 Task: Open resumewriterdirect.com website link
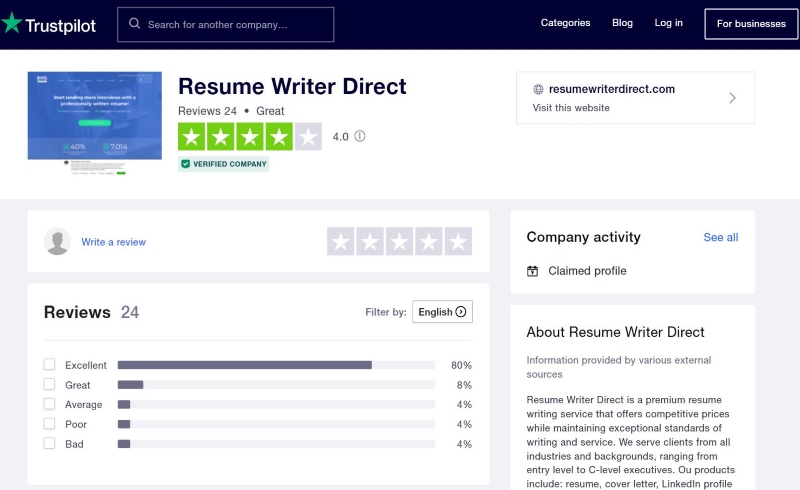(612, 89)
